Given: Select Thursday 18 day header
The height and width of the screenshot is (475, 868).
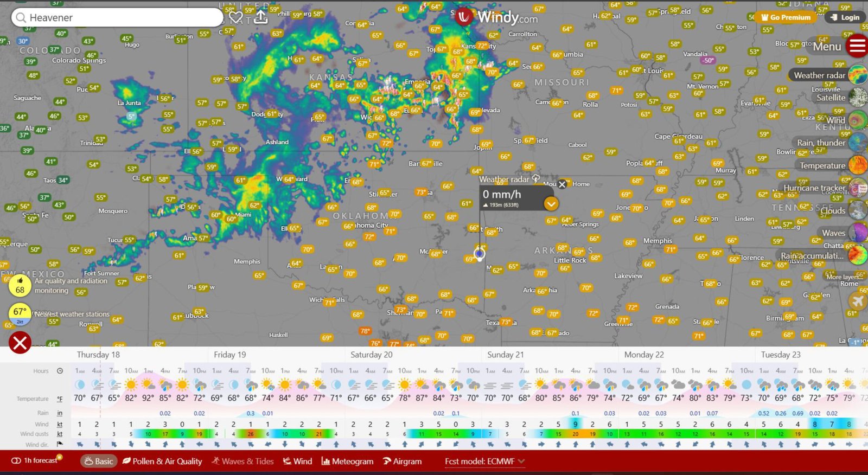Looking at the screenshot, I should [x=98, y=355].
